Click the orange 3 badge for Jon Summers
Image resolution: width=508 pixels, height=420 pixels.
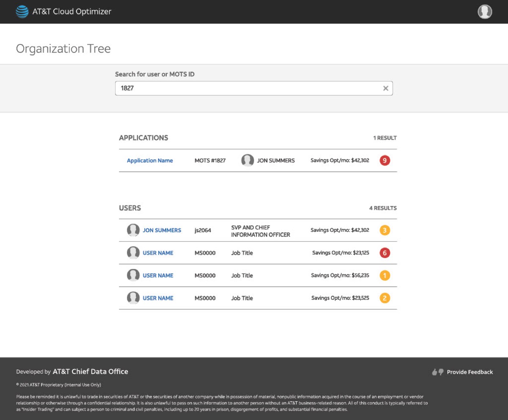[x=385, y=230]
